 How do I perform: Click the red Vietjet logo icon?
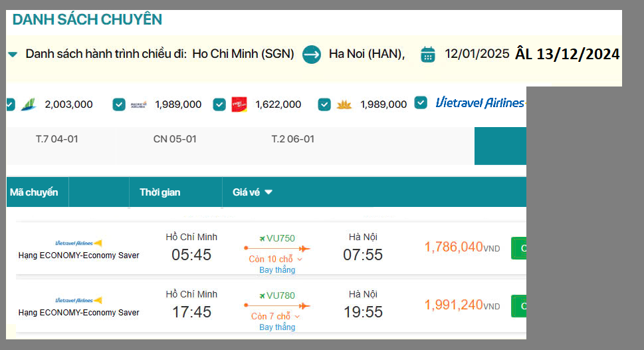pos(239,104)
